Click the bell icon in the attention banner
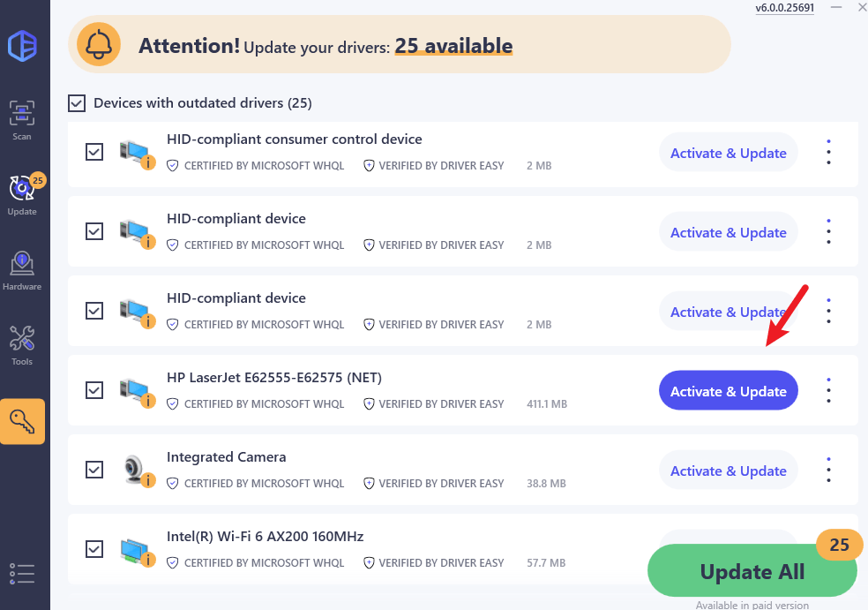The height and width of the screenshot is (610, 868). [99, 44]
